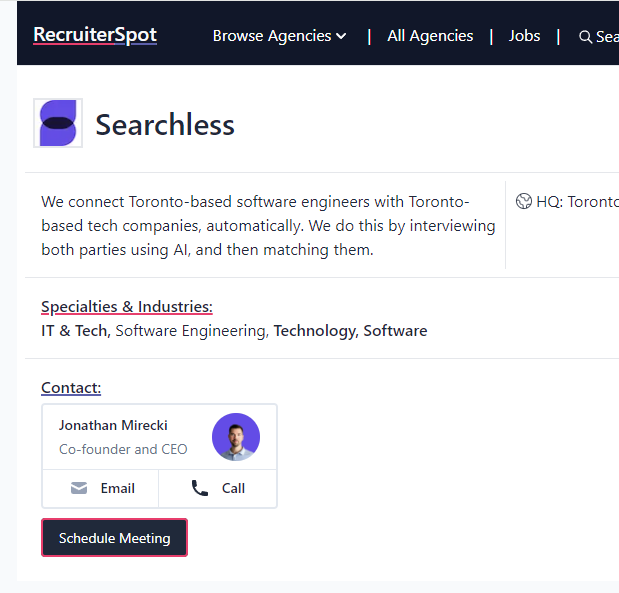619x593 pixels.
Task: Click the Contact section heading
Action: pyautogui.click(x=71, y=387)
